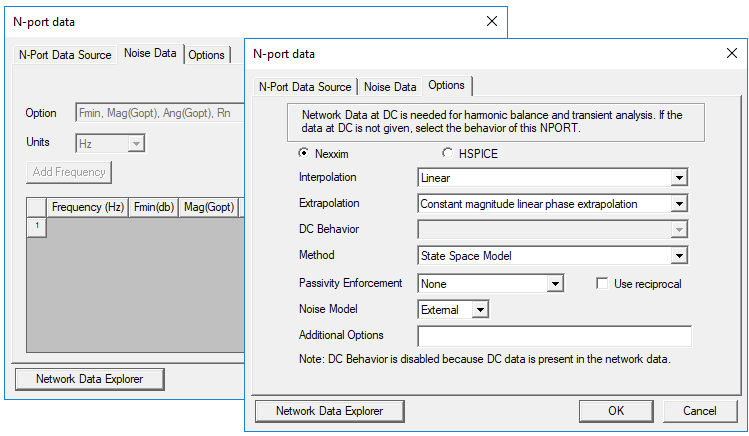Switch to Options tab in front dialog
The height and width of the screenshot is (436, 749).
click(x=446, y=85)
